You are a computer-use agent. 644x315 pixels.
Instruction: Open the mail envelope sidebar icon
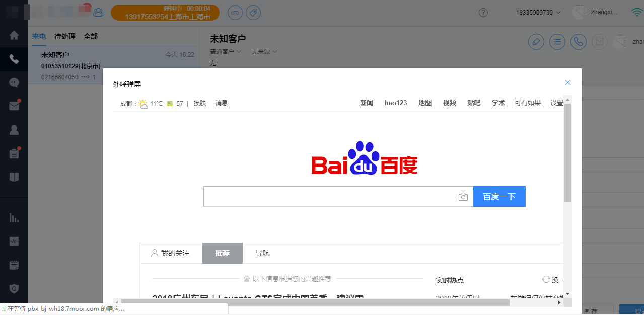tap(14, 106)
